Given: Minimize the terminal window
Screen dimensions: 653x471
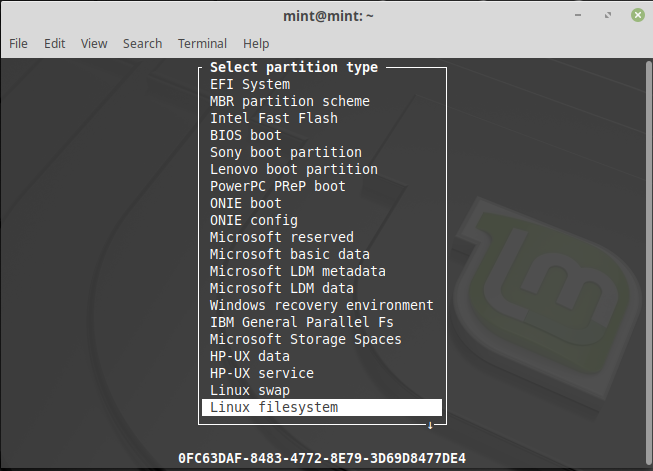Looking at the screenshot, I should coord(578,15).
